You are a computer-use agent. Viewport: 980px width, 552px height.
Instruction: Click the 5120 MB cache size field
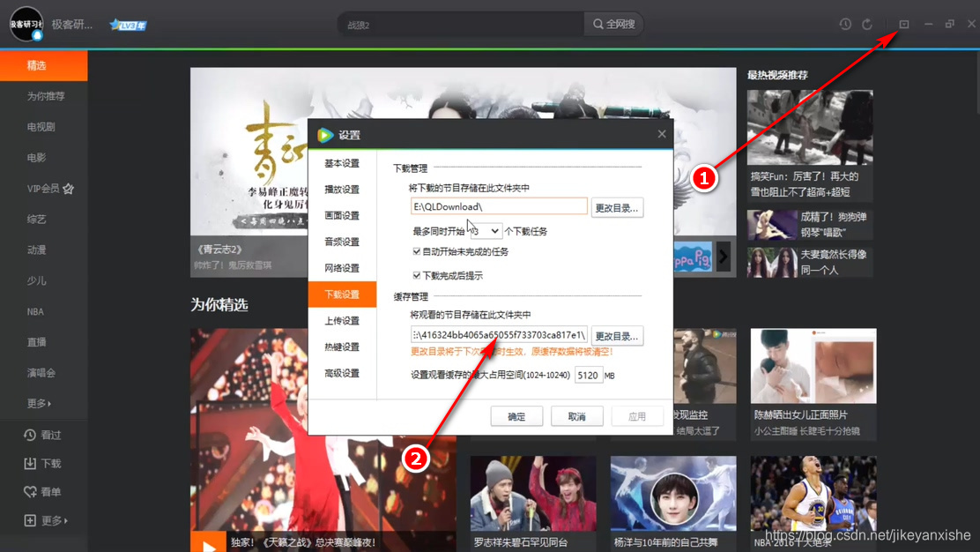click(x=588, y=375)
